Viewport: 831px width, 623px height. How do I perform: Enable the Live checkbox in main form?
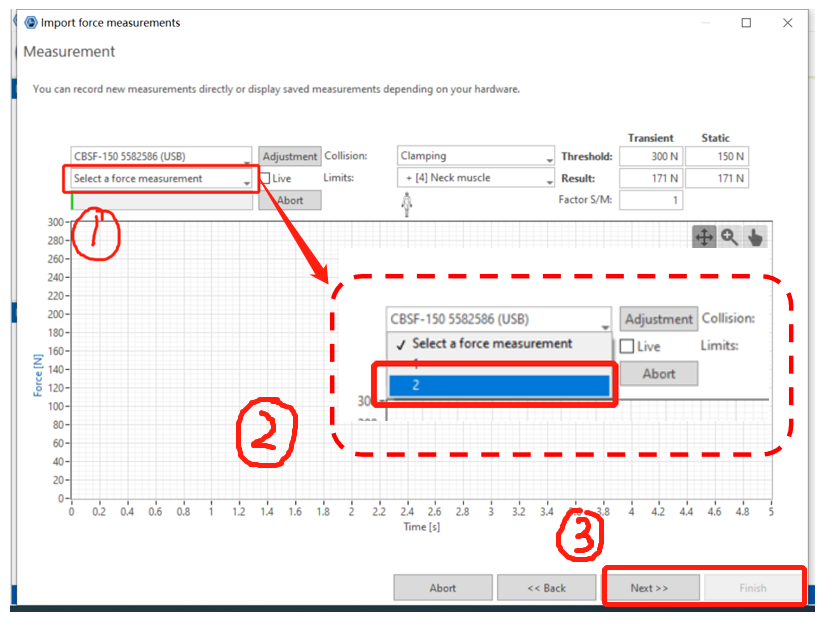pyautogui.click(x=266, y=179)
